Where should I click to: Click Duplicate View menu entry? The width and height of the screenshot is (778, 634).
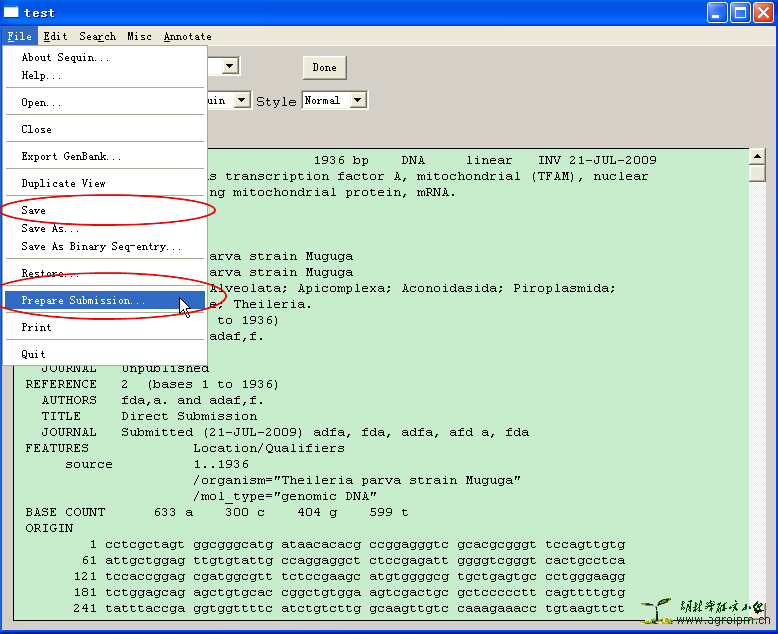point(63,183)
